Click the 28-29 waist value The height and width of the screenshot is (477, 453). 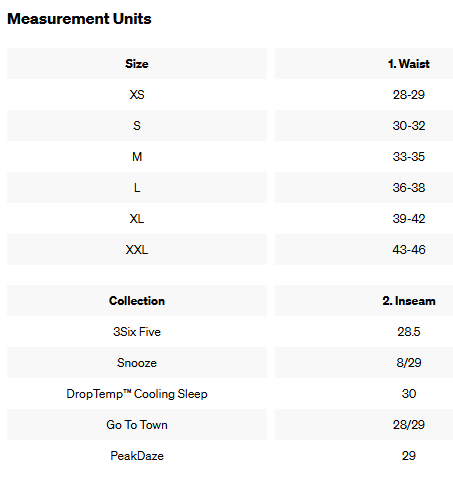point(409,95)
